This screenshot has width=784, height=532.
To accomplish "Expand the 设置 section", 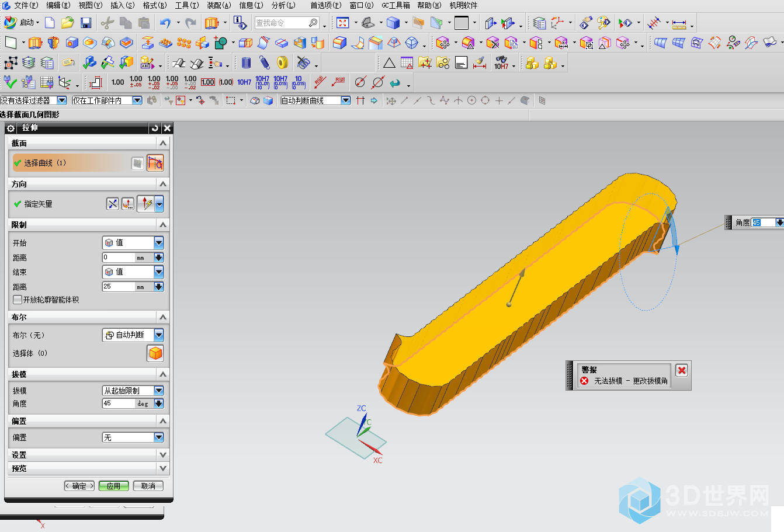I will pos(163,455).
